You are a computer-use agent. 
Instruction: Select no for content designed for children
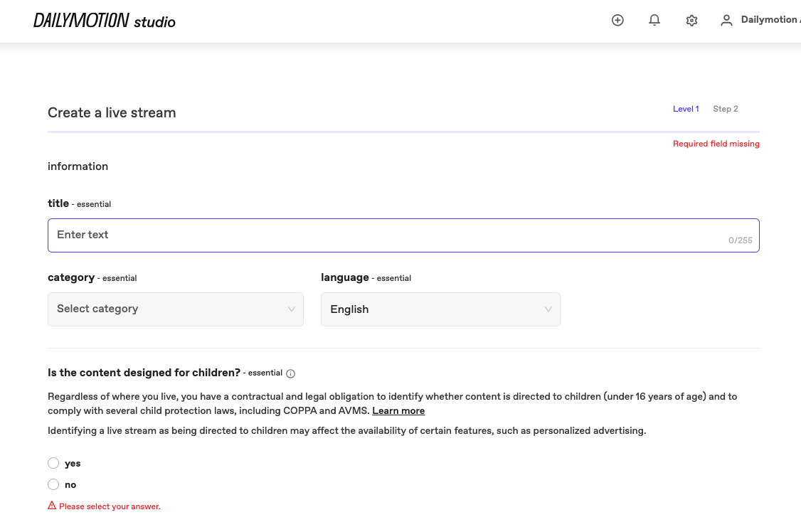pyautogui.click(x=53, y=484)
